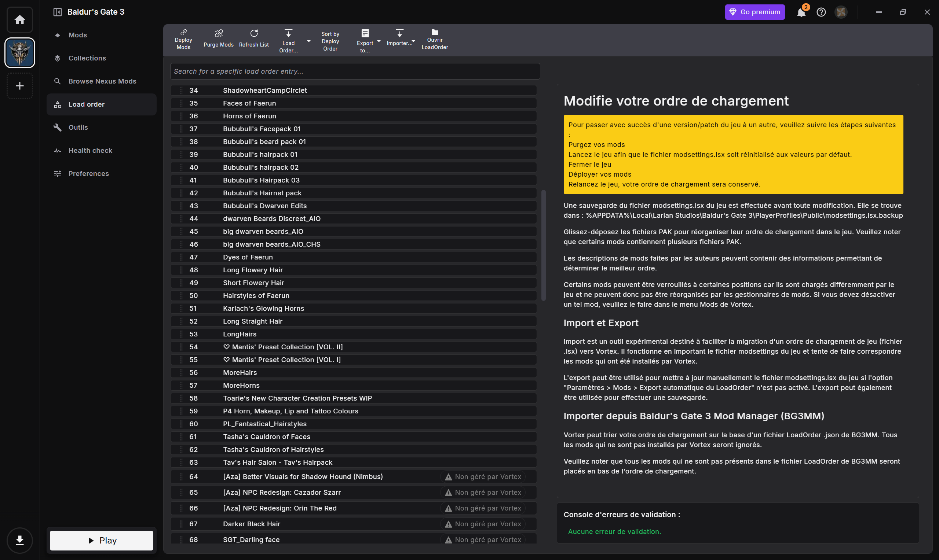
Task: Click the Load Order... toolbar button
Action: [288, 41]
